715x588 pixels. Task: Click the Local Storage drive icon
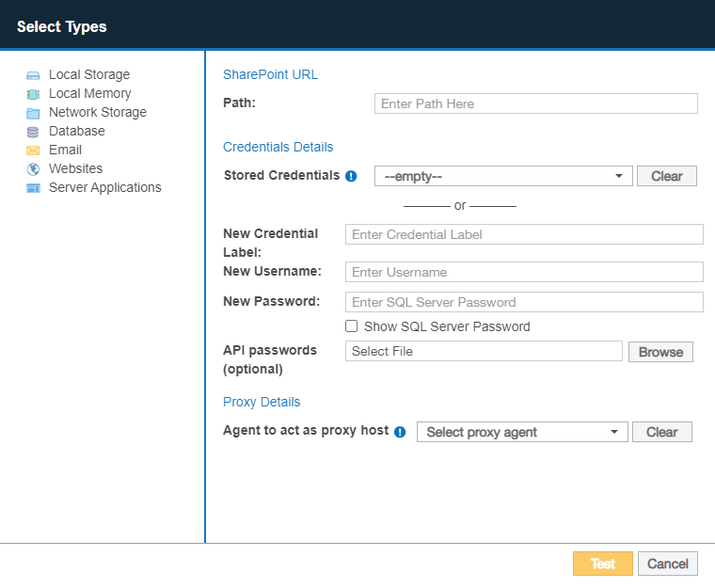(x=33, y=75)
